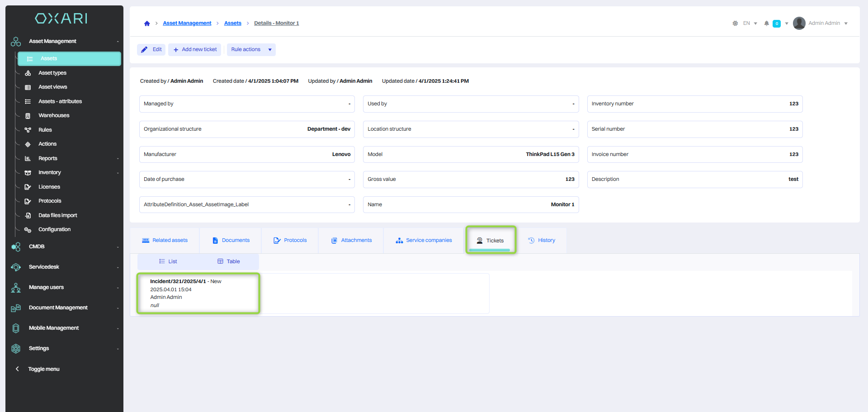The height and width of the screenshot is (412, 868).
Task: Open the Attachments tab
Action: [351, 241]
